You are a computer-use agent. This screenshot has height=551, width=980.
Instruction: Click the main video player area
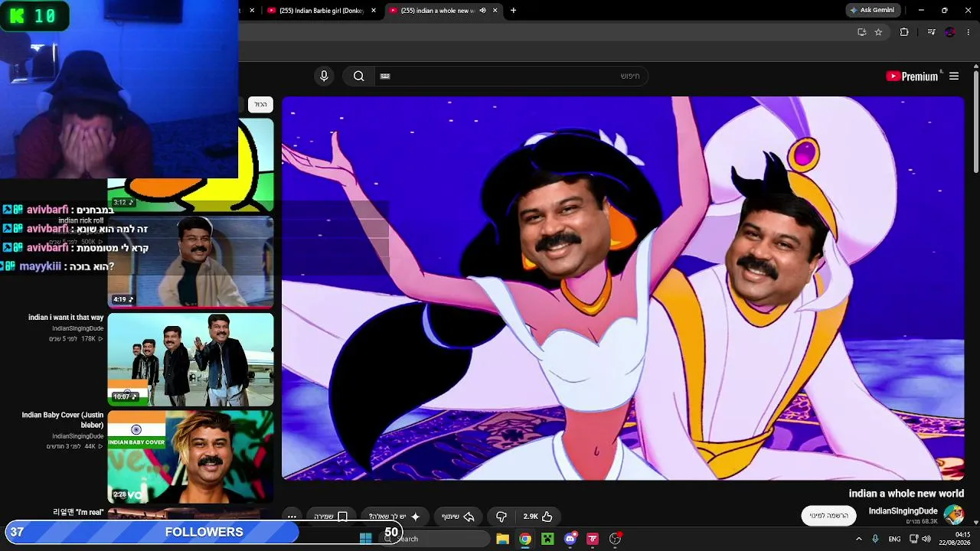pyautogui.click(x=622, y=288)
